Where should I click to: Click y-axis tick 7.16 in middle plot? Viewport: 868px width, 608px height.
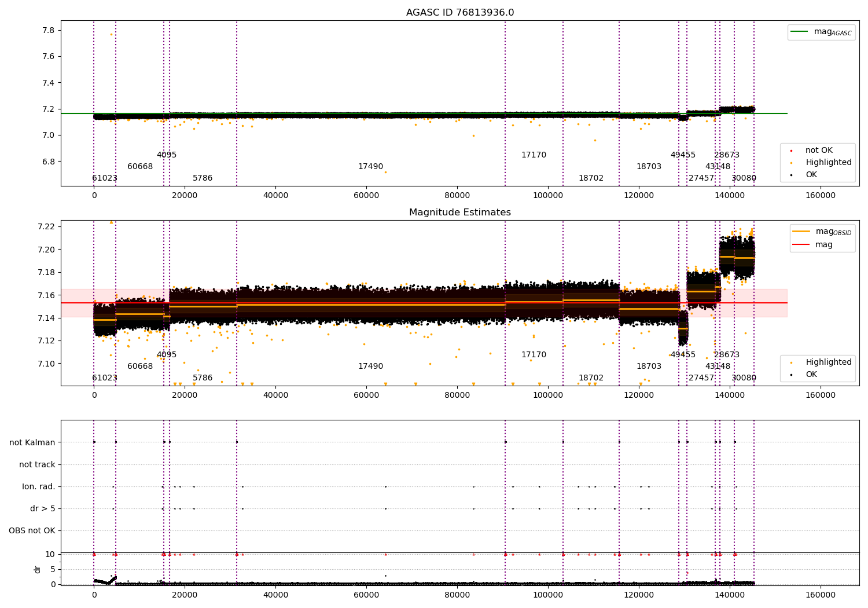point(47,295)
